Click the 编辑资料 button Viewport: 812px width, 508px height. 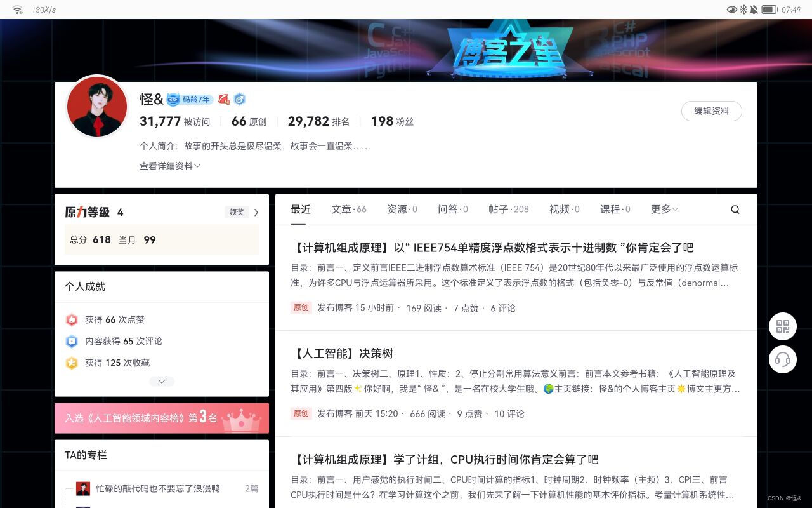click(711, 110)
